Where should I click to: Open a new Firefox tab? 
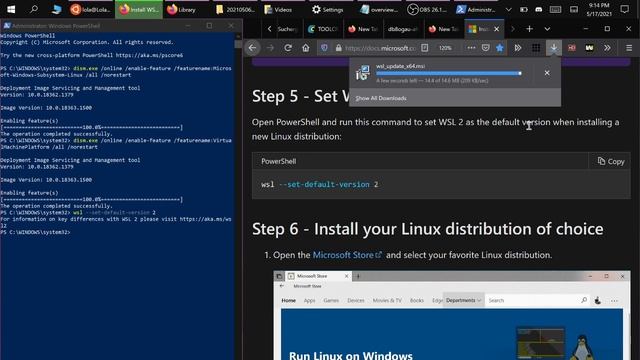point(529,29)
